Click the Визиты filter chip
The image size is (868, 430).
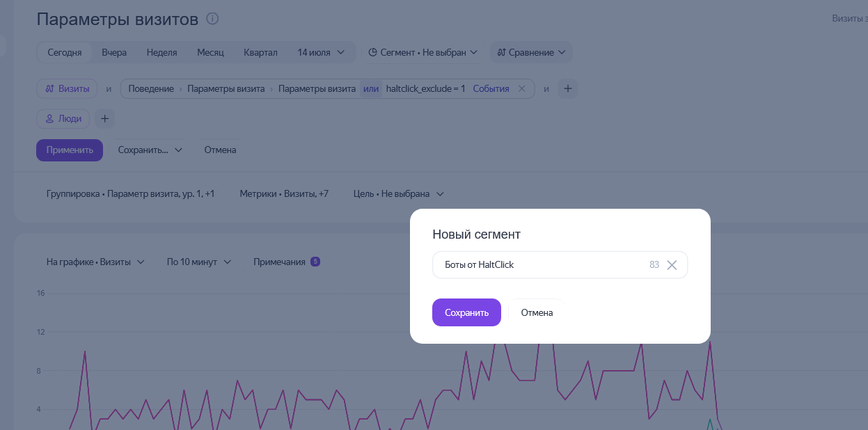(67, 88)
